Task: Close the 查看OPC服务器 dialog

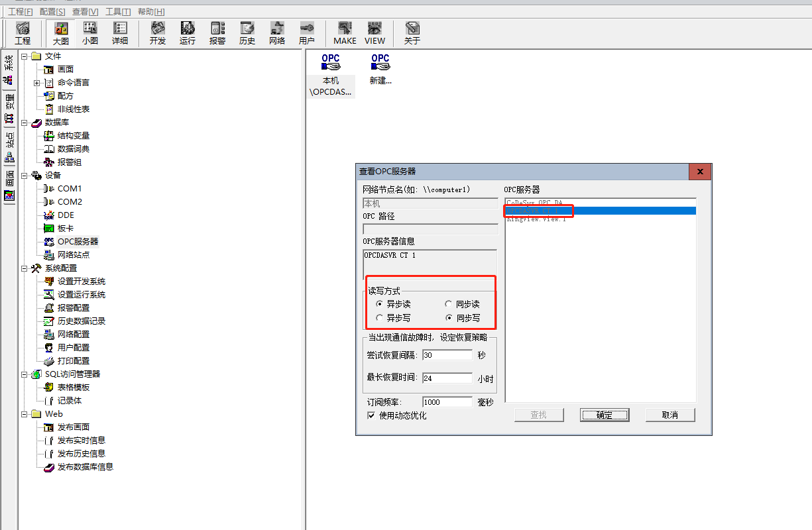Action: coord(700,172)
